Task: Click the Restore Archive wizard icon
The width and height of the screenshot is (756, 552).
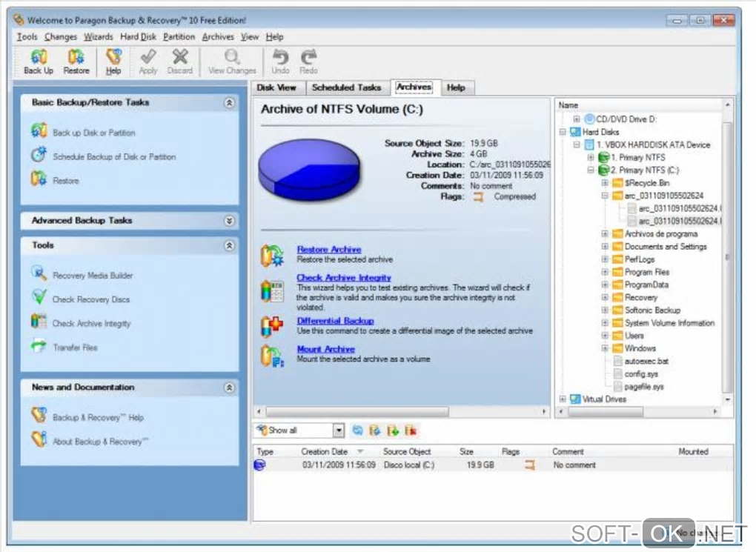Action: click(273, 256)
